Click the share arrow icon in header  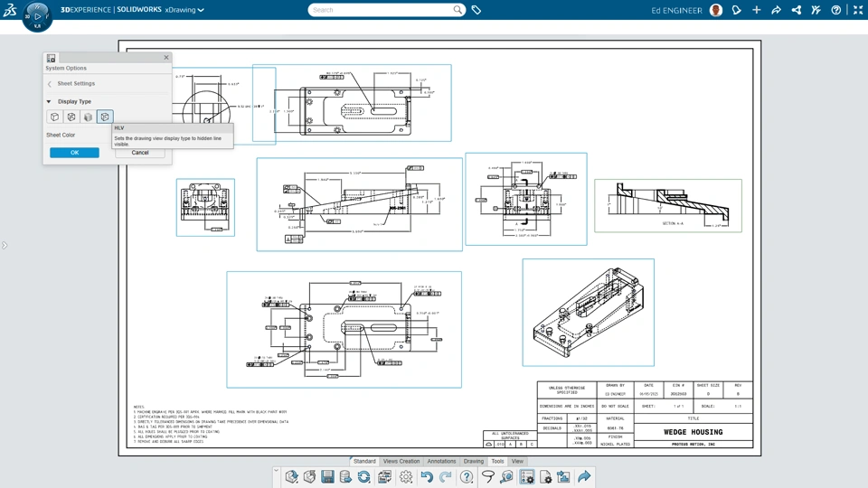click(776, 10)
